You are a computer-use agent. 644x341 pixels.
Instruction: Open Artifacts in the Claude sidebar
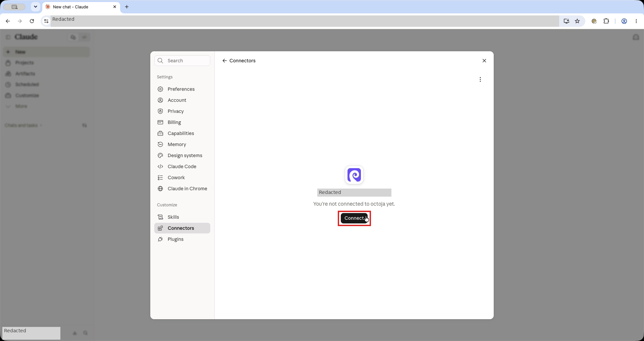[x=47, y=74]
